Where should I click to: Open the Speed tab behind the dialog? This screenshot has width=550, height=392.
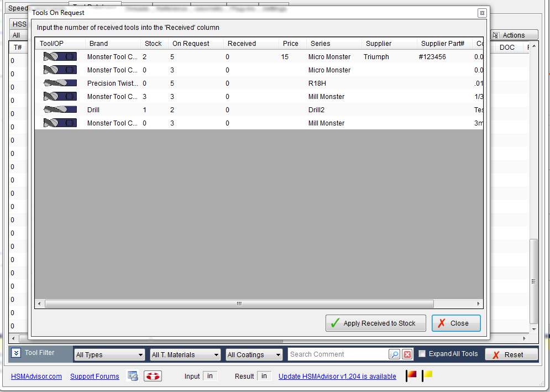click(x=18, y=8)
